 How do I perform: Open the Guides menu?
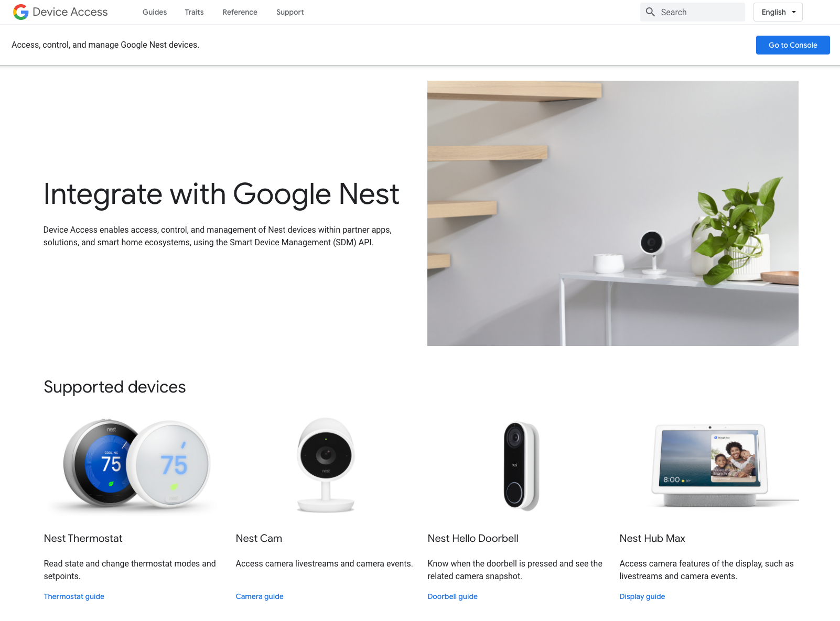click(155, 12)
